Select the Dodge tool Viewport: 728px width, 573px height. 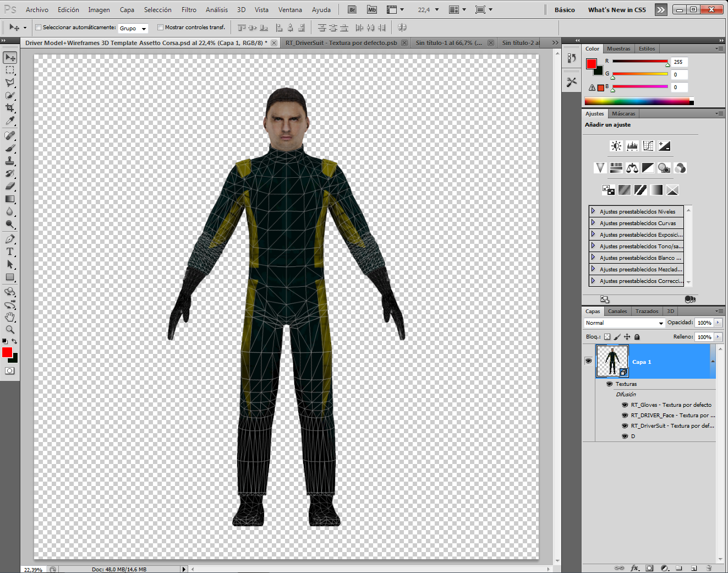[x=10, y=224]
